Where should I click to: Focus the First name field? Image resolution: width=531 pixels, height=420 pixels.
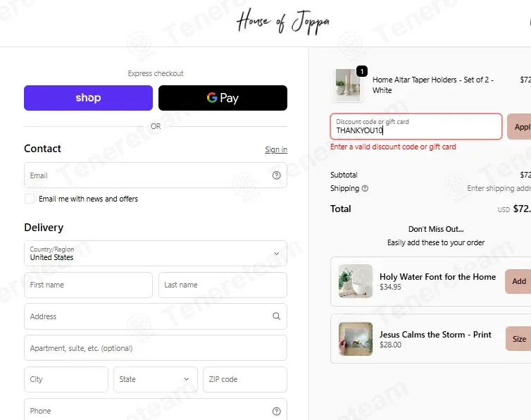pyautogui.click(x=88, y=285)
